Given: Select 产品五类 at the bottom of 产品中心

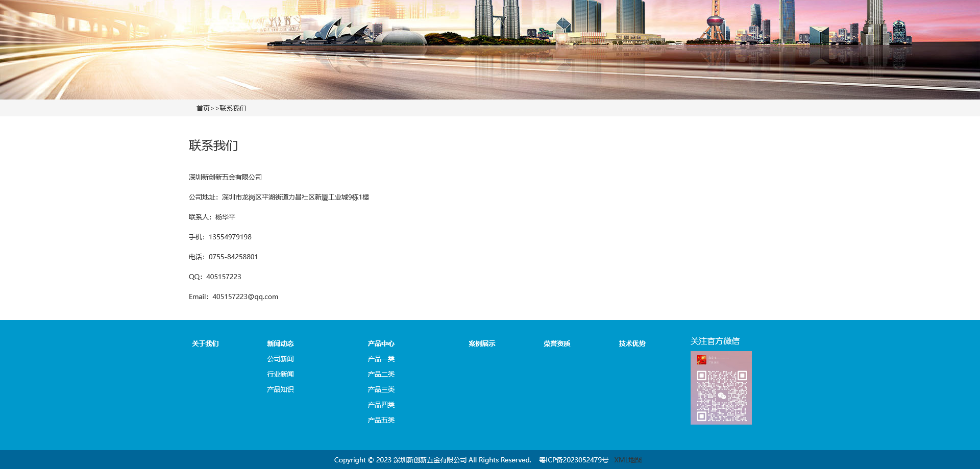Looking at the screenshot, I should point(380,419).
